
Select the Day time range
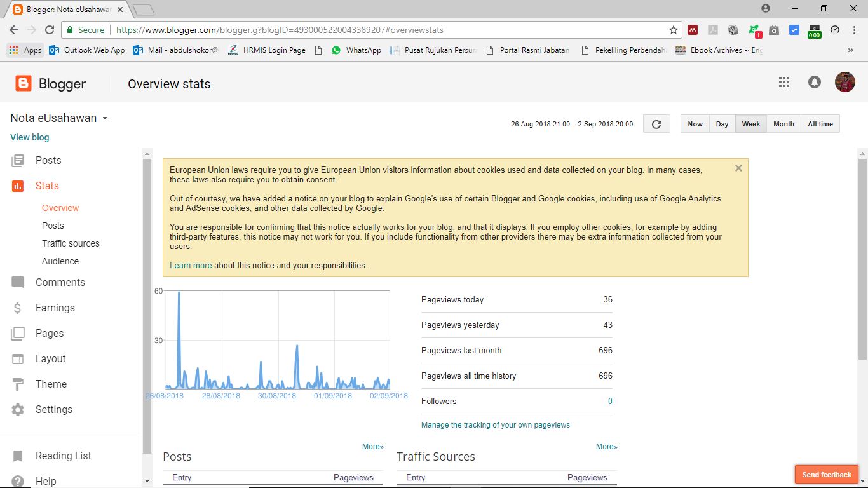722,124
